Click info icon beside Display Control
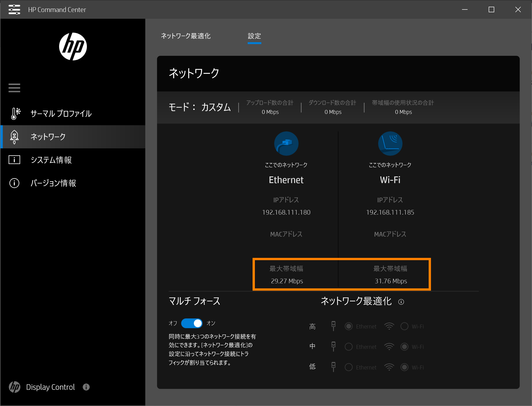532x406 pixels. pos(86,387)
